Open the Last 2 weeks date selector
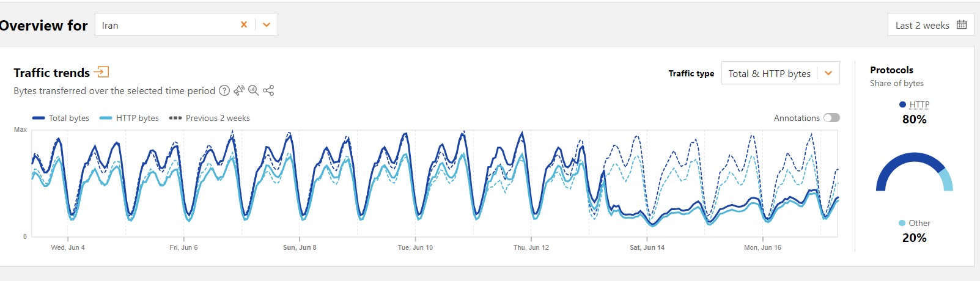The image size is (980, 281). (930, 25)
